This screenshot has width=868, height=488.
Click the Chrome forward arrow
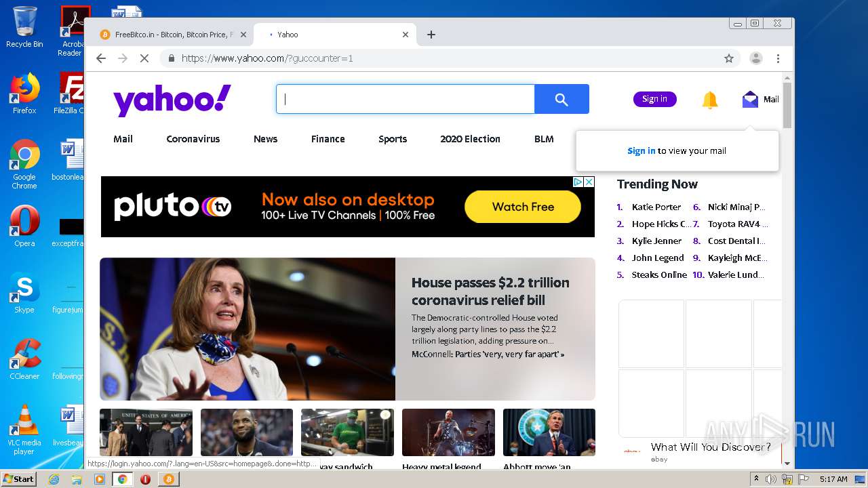coord(123,58)
